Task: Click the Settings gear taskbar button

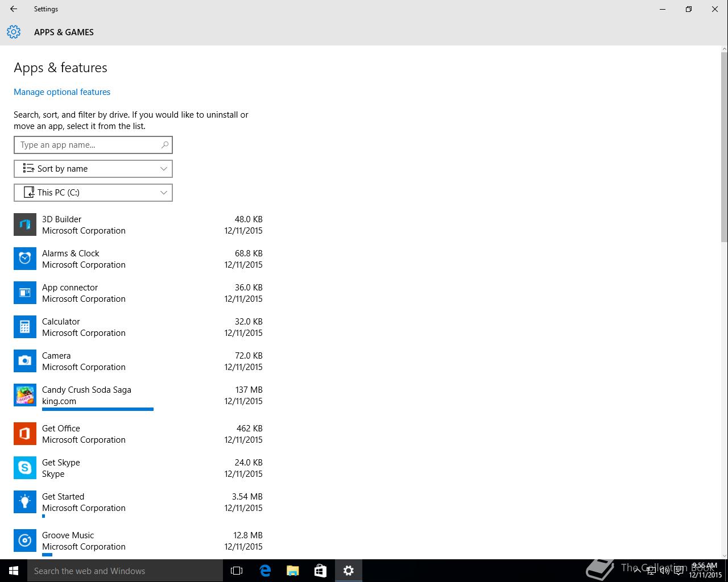Action: 349,571
